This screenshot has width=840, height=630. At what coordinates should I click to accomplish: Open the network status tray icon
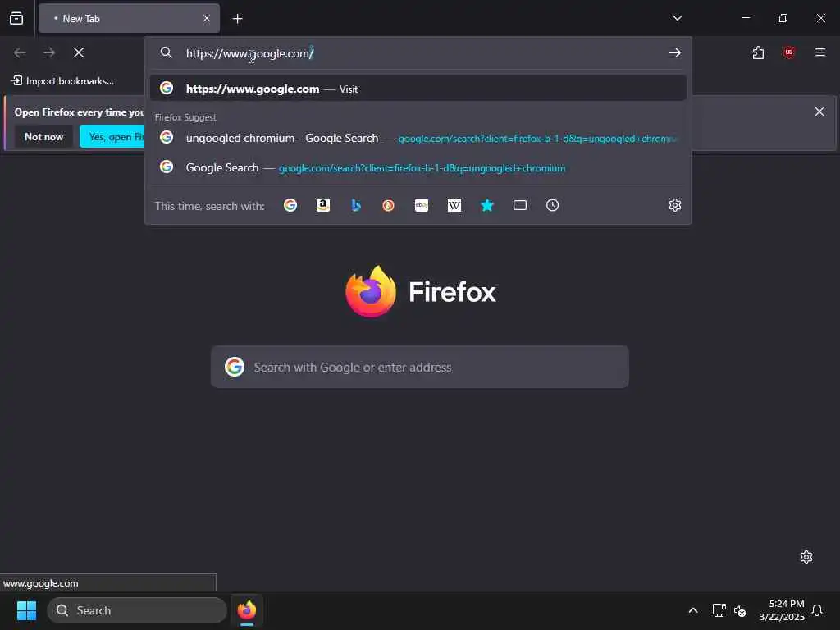719,610
